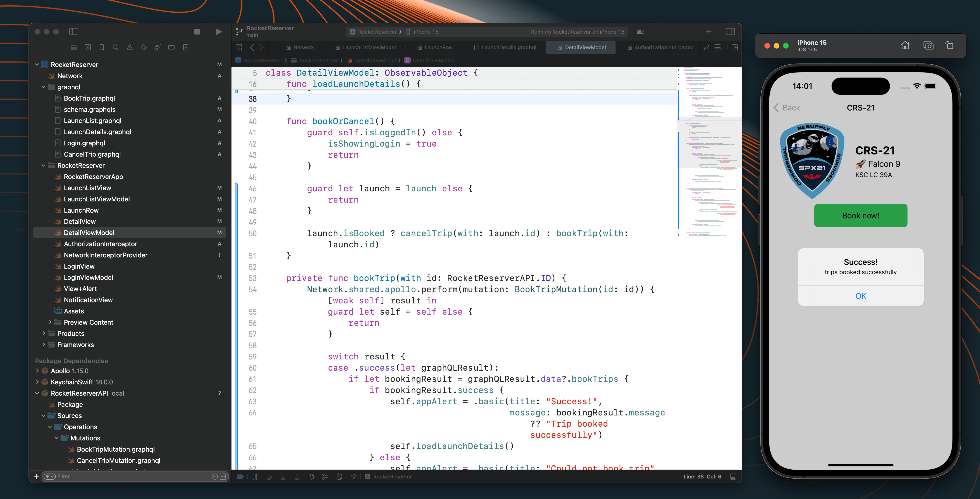Take a screenshot of the iPhone 15 simulator
The height and width of the screenshot is (499, 980).
pyautogui.click(x=929, y=45)
